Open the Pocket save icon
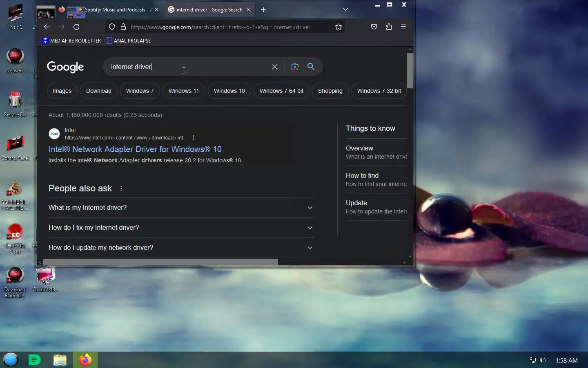The image size is (588, 368). coord(374,27)
